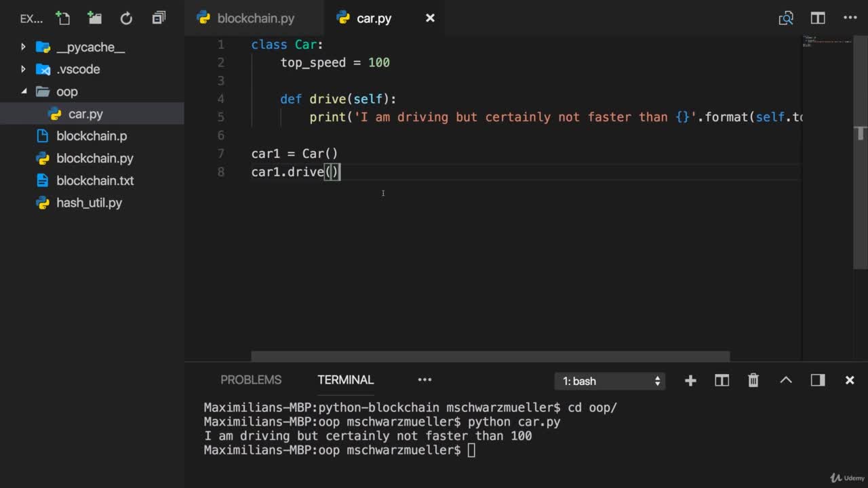The width and height of the screenshot is (868, 488).
Task: Click the 'car1 = Car()' line
Action: tap(294, 154)
